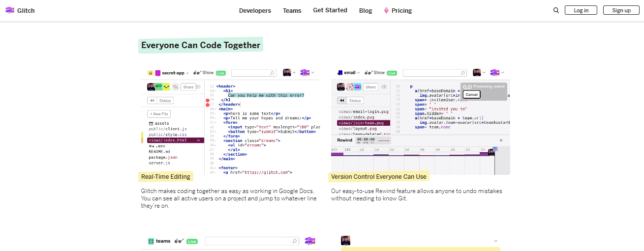Click the key icon beside .env

[x=151, y=146]
